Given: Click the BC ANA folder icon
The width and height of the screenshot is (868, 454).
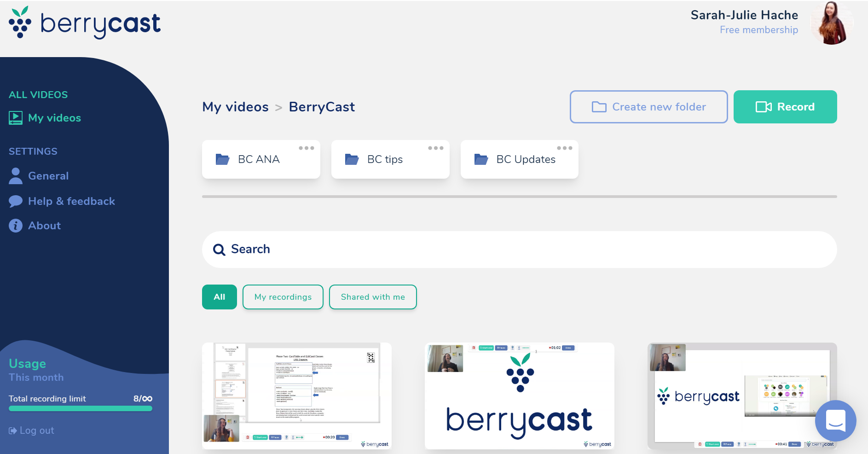Looking at the screenshot, I should click(x=223, y=159).
